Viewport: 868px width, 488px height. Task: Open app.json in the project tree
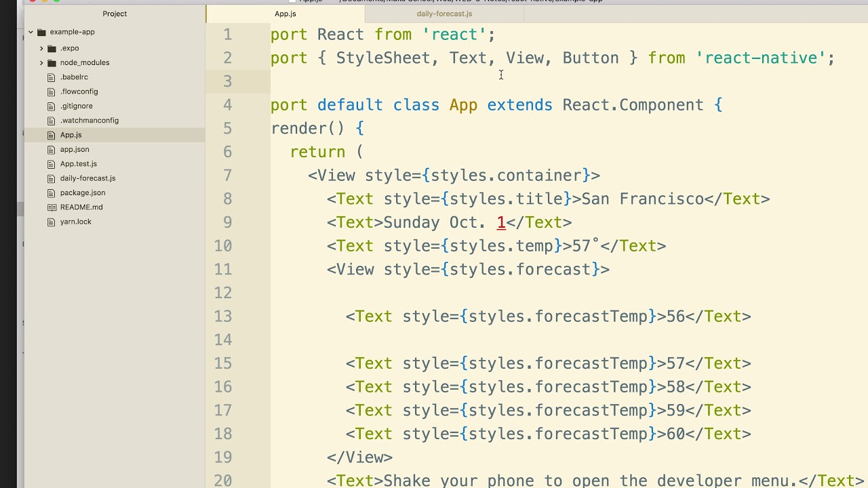coord(75,149)
